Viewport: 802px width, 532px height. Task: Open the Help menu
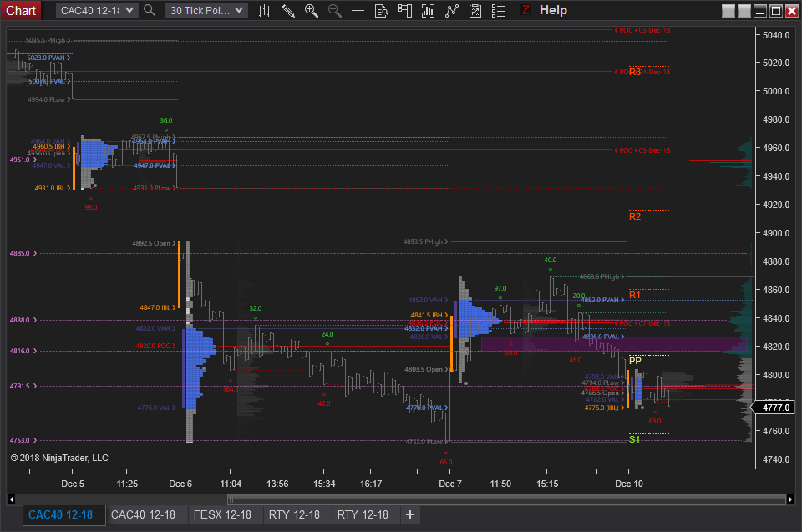coord(553,10)
